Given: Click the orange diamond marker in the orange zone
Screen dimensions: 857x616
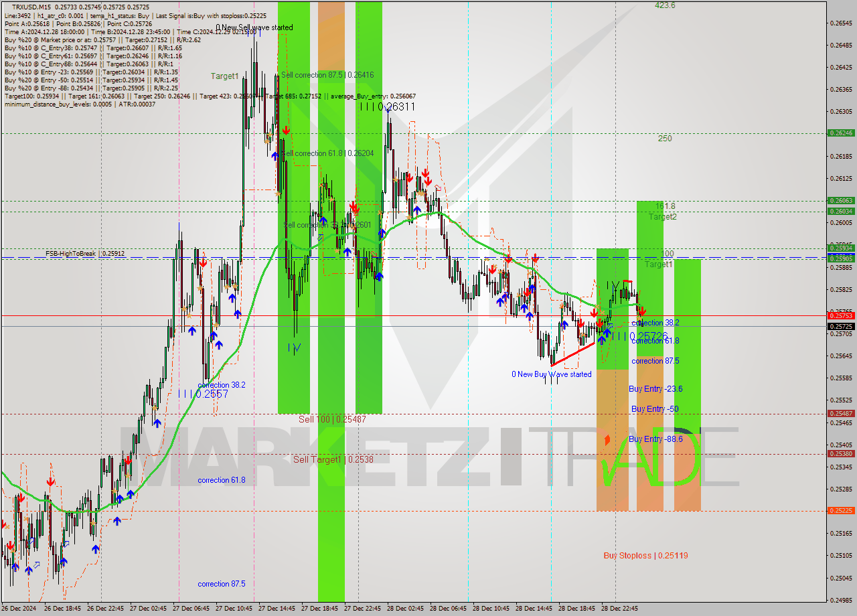Looking at the screenshot, I should 607,440.
